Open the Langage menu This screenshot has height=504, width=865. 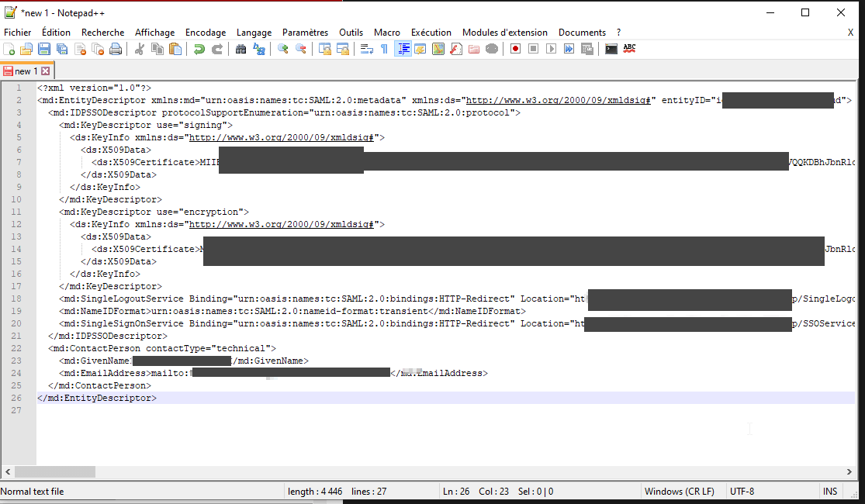click(254, 33)
